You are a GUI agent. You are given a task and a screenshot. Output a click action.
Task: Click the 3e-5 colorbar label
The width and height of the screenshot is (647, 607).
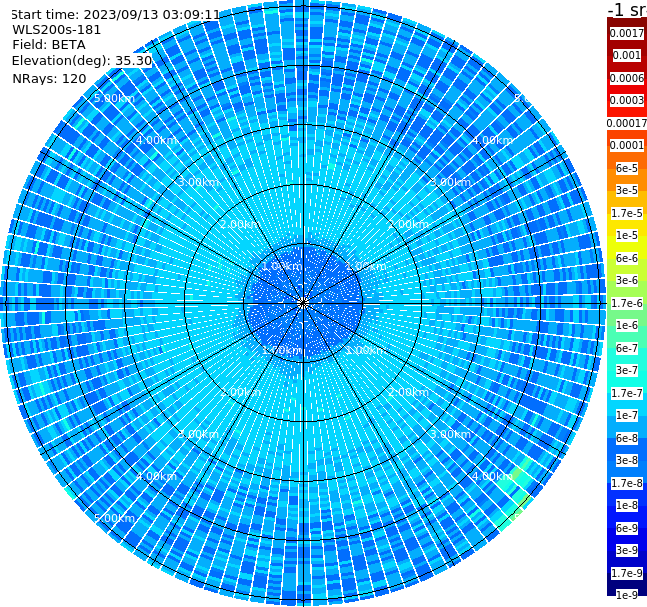pos(627,190)
